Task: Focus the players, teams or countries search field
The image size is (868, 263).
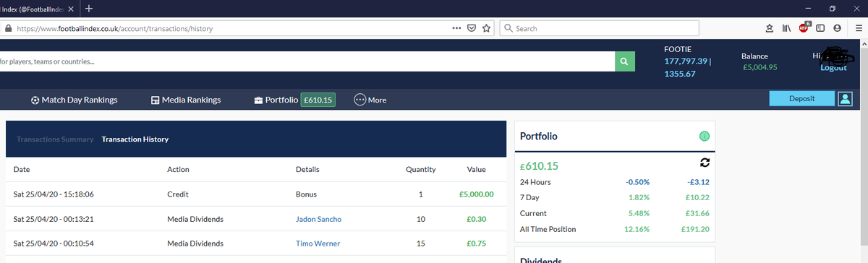Action: pos(307,61)
